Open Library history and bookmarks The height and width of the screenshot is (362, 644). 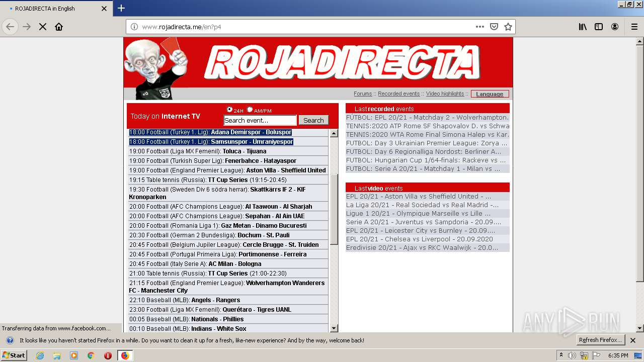(x=583, y=27)
